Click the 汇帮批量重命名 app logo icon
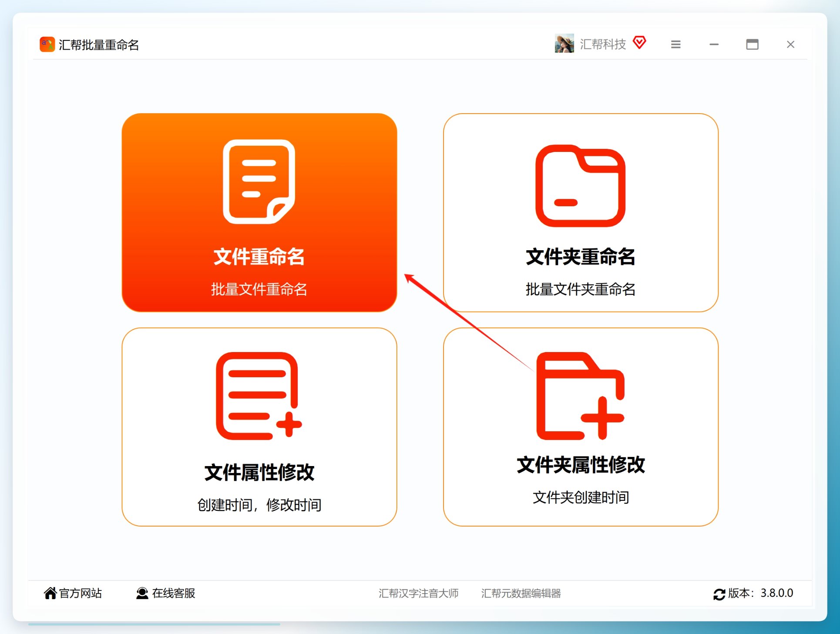840x634 pixels. (x=47, y=44)
